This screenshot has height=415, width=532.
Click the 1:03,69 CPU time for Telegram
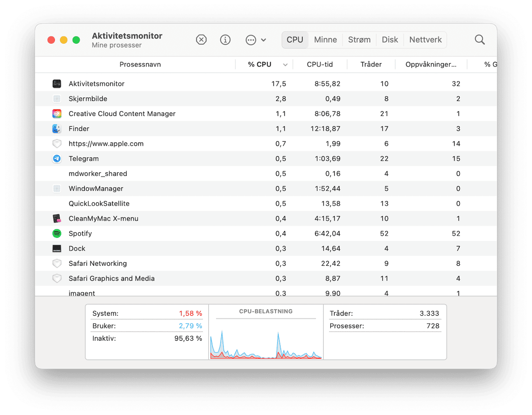[328, 159]
